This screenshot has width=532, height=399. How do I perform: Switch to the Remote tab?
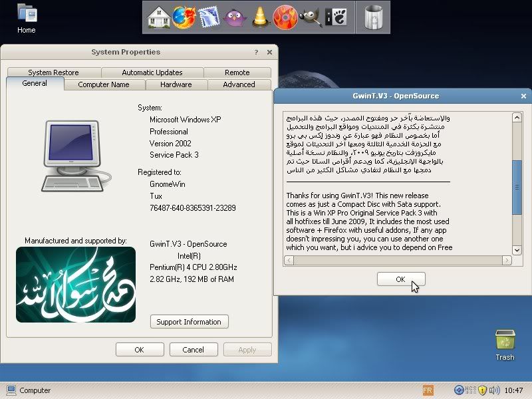(x=237, y=72)
